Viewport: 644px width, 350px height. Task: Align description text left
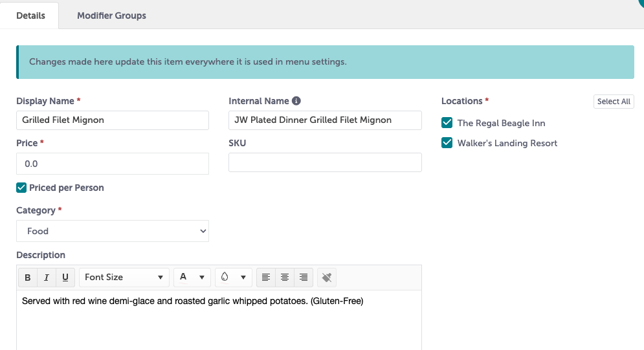click(x=266, y=278)
